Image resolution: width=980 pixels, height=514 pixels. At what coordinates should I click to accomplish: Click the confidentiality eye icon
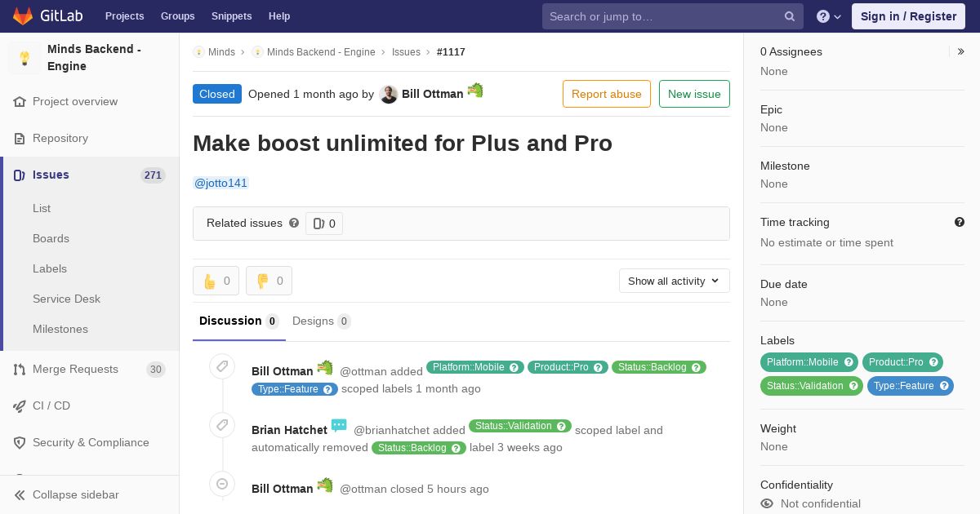(x=767, y=503)
